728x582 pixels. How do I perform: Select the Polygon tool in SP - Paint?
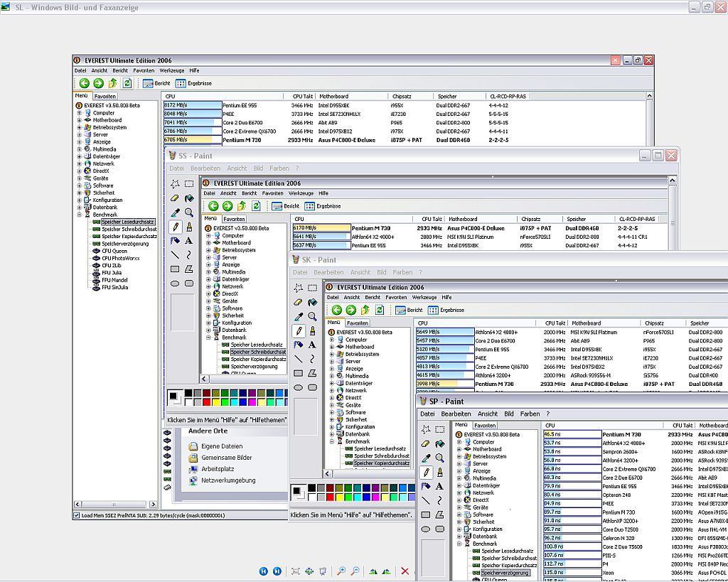coord(439,514)
